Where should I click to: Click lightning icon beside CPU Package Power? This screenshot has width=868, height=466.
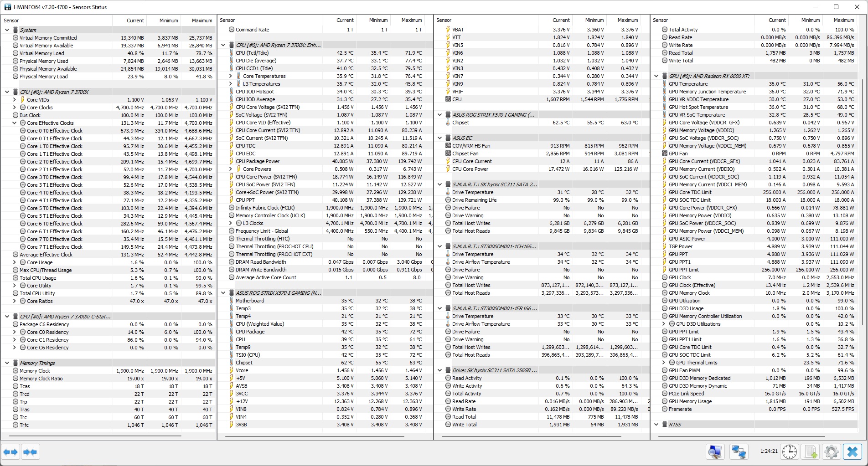tap(232, 161)
